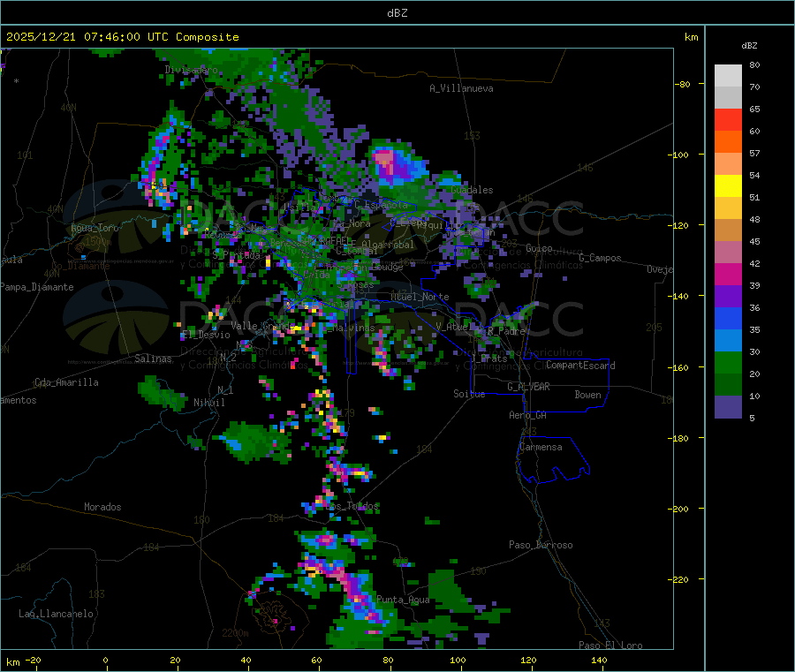Click the km label on the bottom axis
The image size is (795, 672).
pos(12,662)
